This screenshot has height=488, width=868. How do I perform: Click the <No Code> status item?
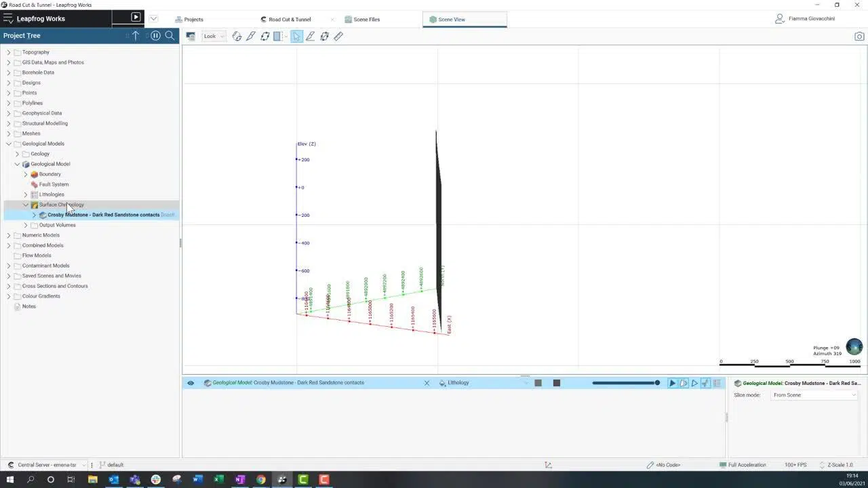coord(663,465)
